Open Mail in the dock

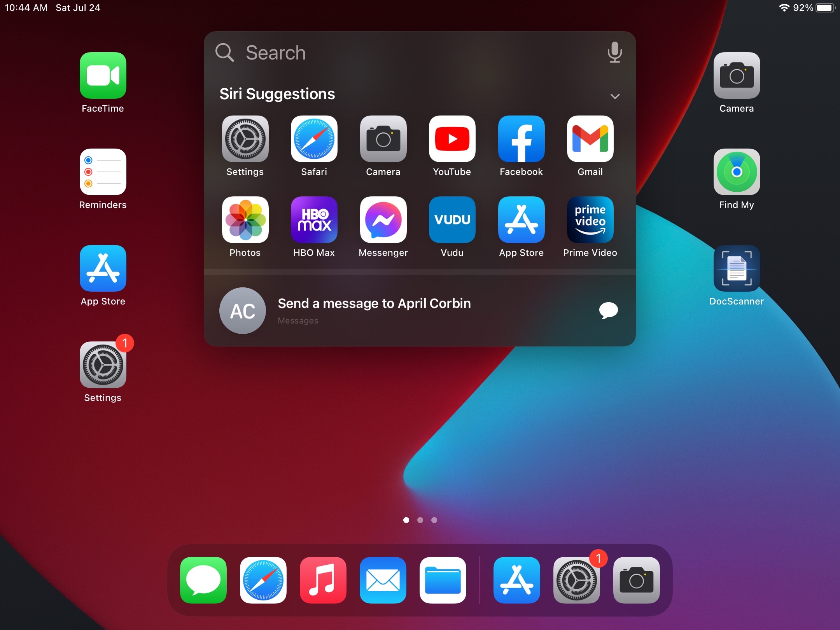pos(383,580)
